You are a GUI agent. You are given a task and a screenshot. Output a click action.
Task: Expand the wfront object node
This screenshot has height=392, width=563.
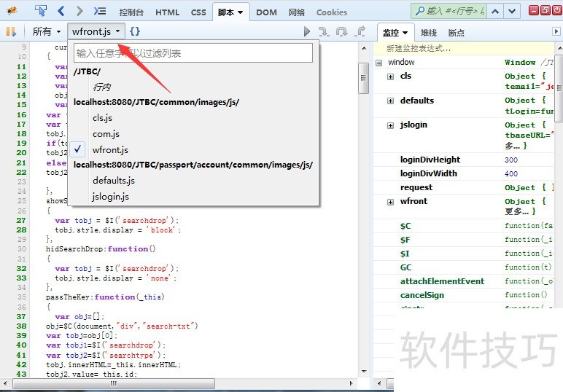coord(391,202)
